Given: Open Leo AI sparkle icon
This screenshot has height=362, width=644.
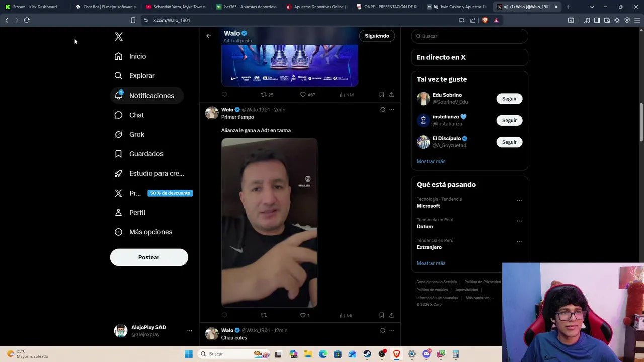Looking at the screenshot, I should pos(617,20).
